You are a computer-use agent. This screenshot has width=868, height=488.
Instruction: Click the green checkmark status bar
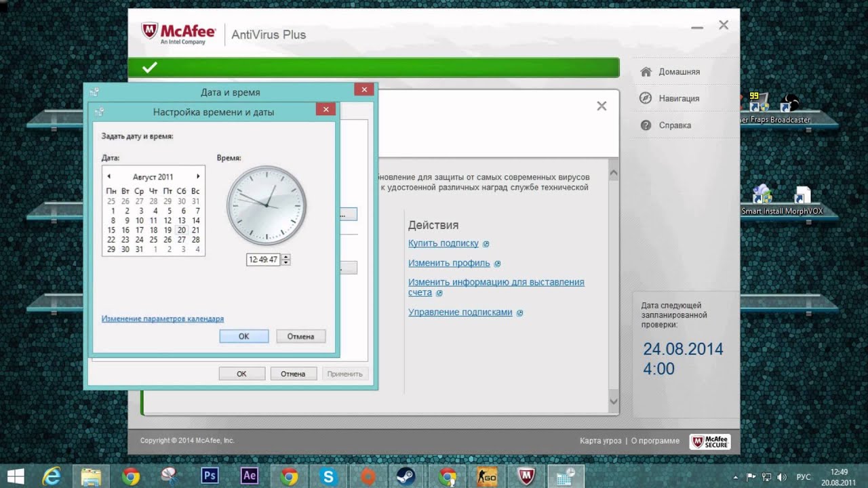click(374, 67)
